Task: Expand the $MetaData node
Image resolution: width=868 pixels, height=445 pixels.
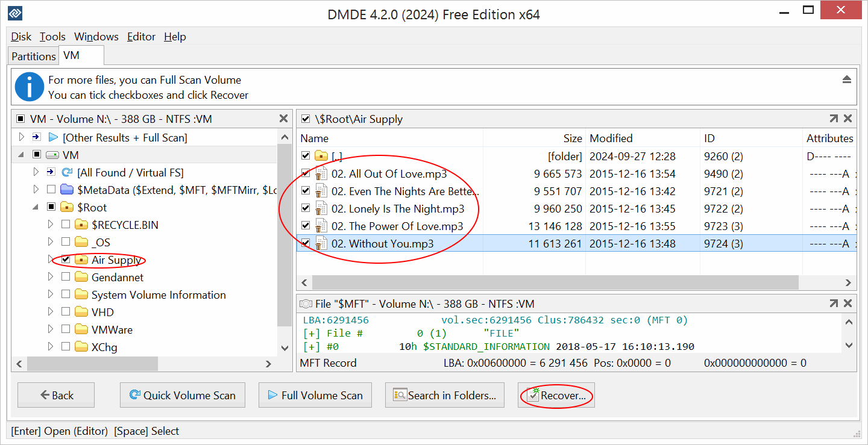Action: (36, 190)
